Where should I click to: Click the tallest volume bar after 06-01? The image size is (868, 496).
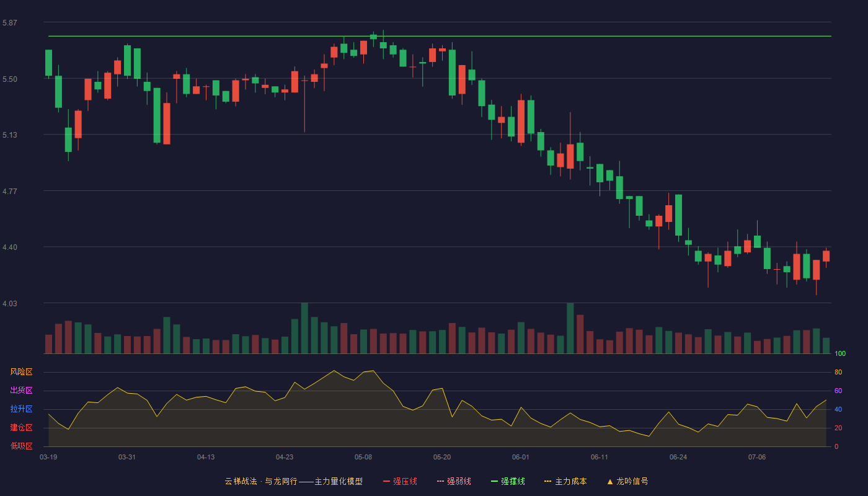tap(570, 328)
